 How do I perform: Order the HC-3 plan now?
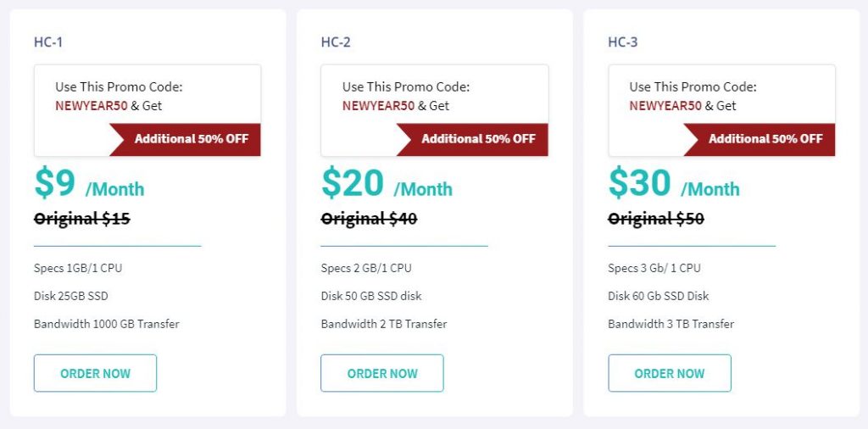pyautogui.click(x=670, y=373)
